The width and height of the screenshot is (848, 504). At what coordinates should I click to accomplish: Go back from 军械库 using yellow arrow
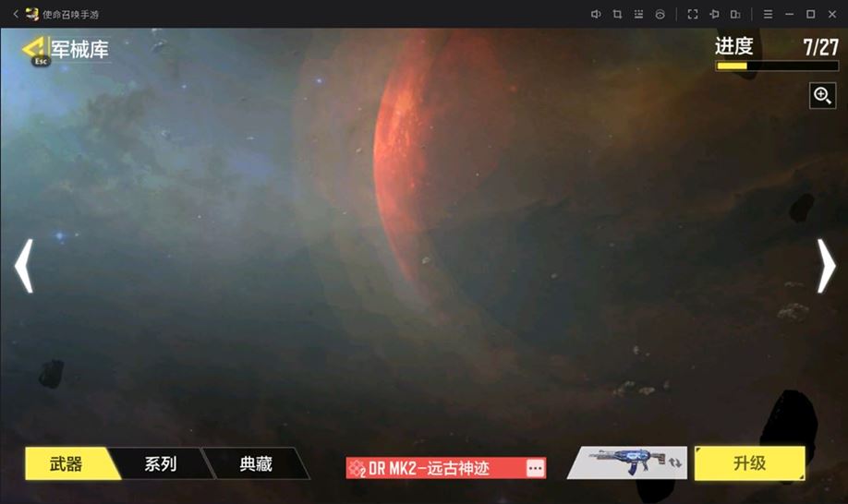click(36, 51)
